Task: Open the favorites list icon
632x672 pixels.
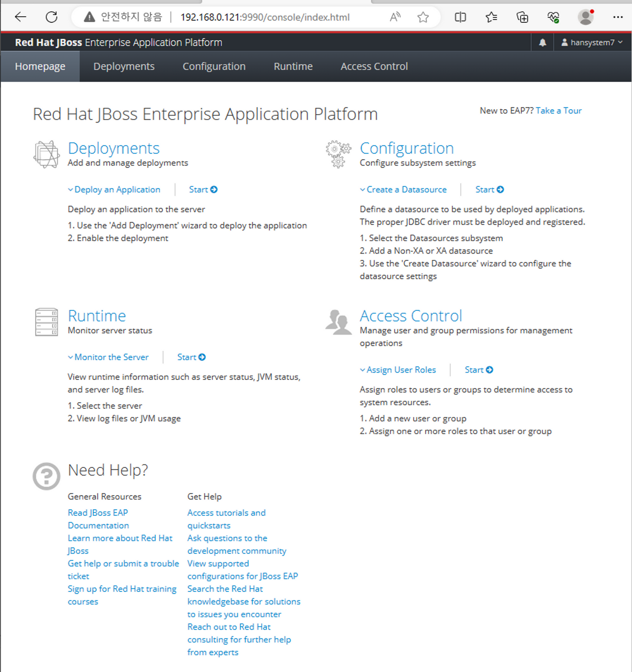Action: coord(491,17)
